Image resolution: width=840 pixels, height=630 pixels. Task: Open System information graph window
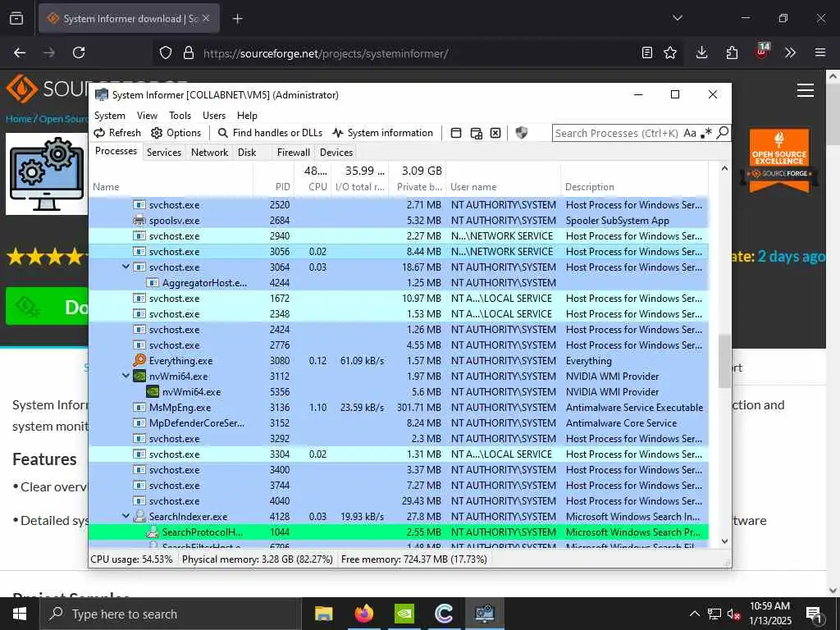pyautogui.click(x=382, y=133)
